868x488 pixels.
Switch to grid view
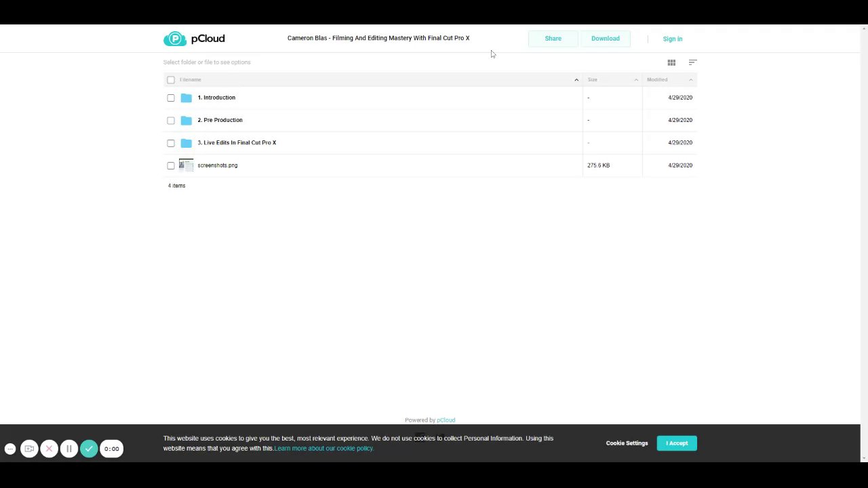pos(671,62)
